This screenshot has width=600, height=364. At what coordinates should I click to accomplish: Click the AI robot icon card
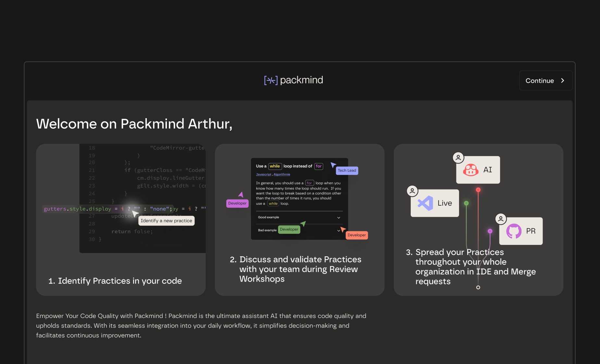coord(478,170)
